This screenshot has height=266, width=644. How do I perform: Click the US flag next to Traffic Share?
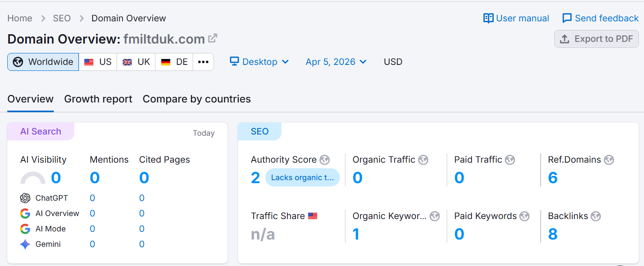313,216
